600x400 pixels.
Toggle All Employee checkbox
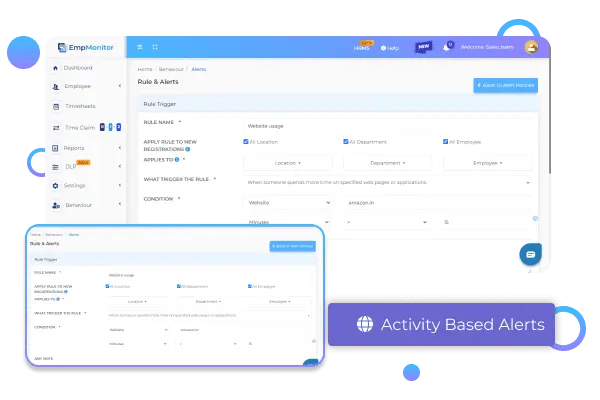point(445,142)
